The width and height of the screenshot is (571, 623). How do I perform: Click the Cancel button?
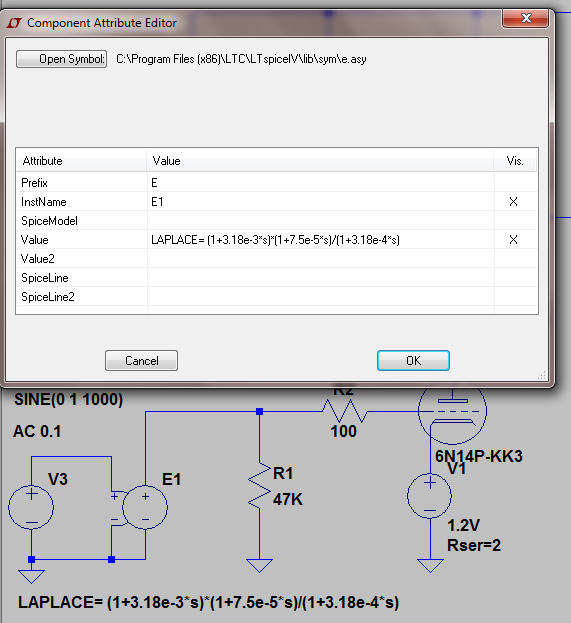(x=141, y=360)
